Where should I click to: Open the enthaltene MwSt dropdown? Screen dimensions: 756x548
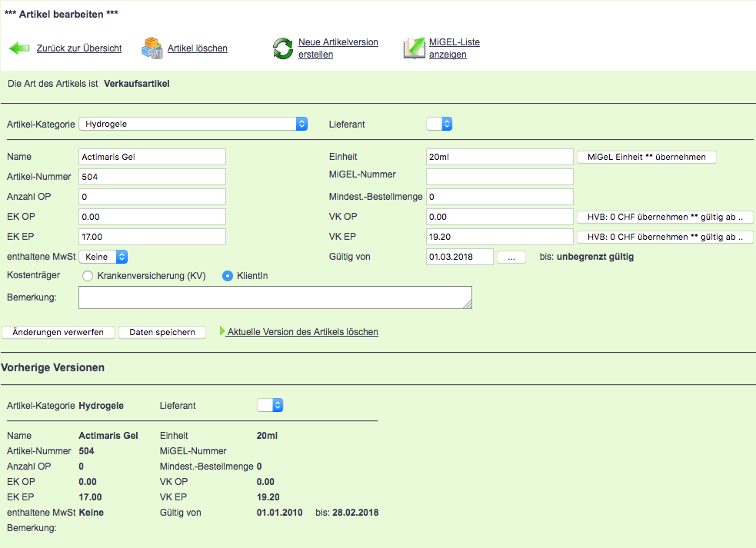coord(103,257)
